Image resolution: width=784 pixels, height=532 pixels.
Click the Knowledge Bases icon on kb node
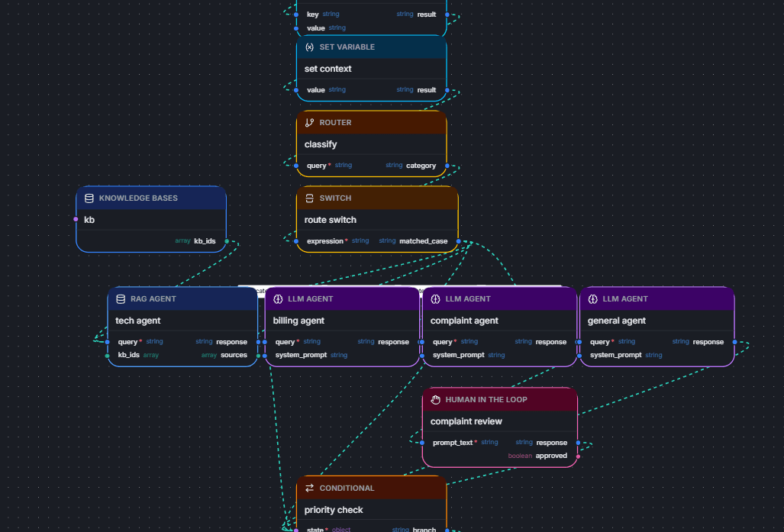pos(89,198)
